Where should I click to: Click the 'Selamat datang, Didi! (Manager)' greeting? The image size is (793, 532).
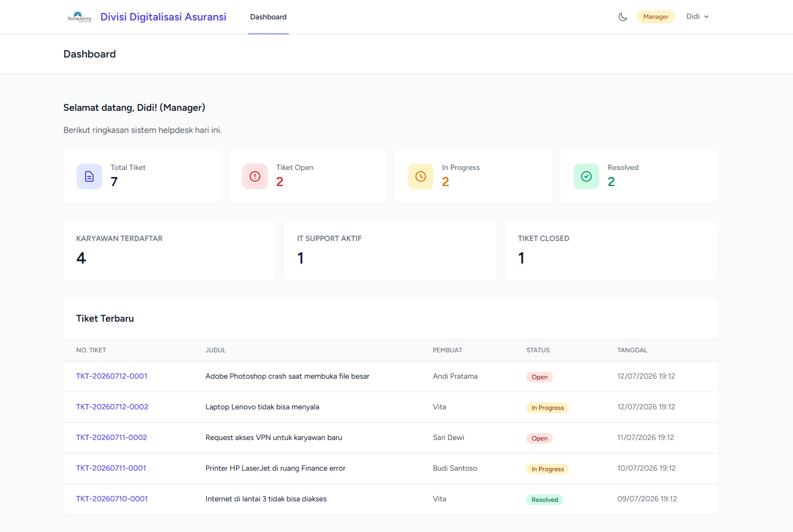coord(134,108)
